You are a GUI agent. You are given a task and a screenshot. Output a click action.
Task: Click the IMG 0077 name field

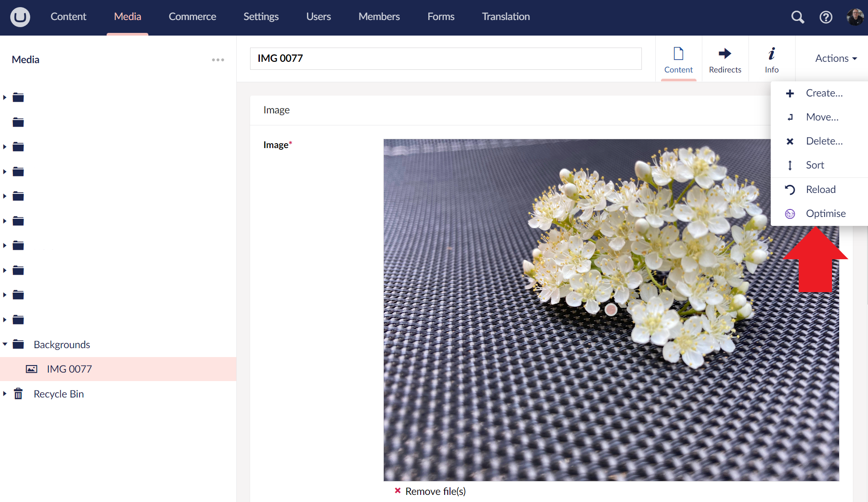[x=446, y=59]
